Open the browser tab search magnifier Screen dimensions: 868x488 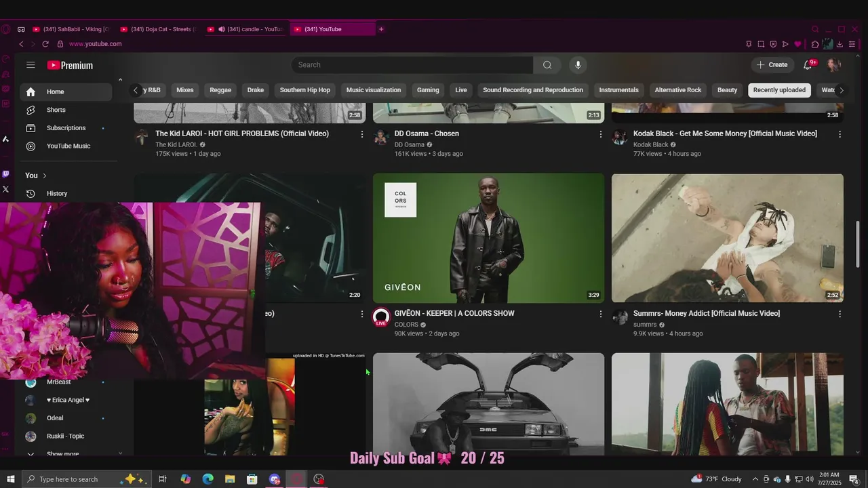pos(815,29)
